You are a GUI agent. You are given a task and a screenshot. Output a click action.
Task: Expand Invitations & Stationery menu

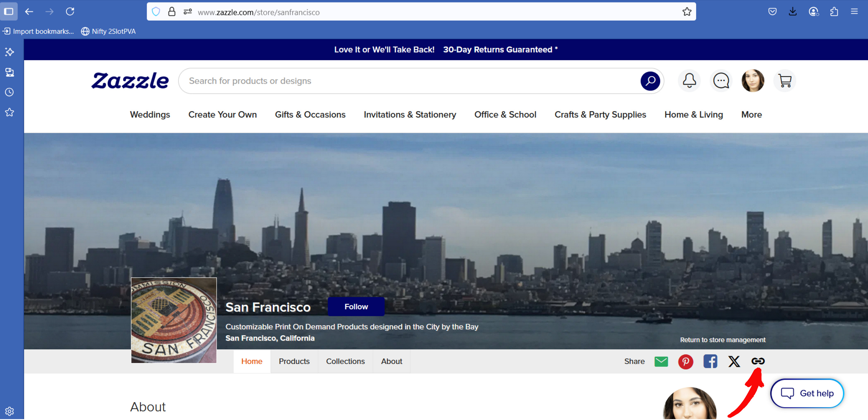coord(410,115)
